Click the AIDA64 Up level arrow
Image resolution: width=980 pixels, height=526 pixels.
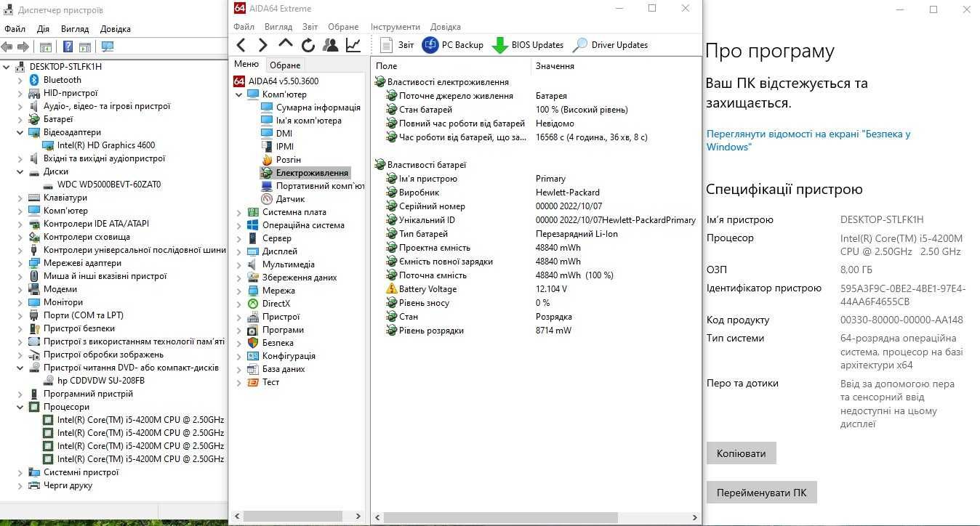(x=286, y=44)
